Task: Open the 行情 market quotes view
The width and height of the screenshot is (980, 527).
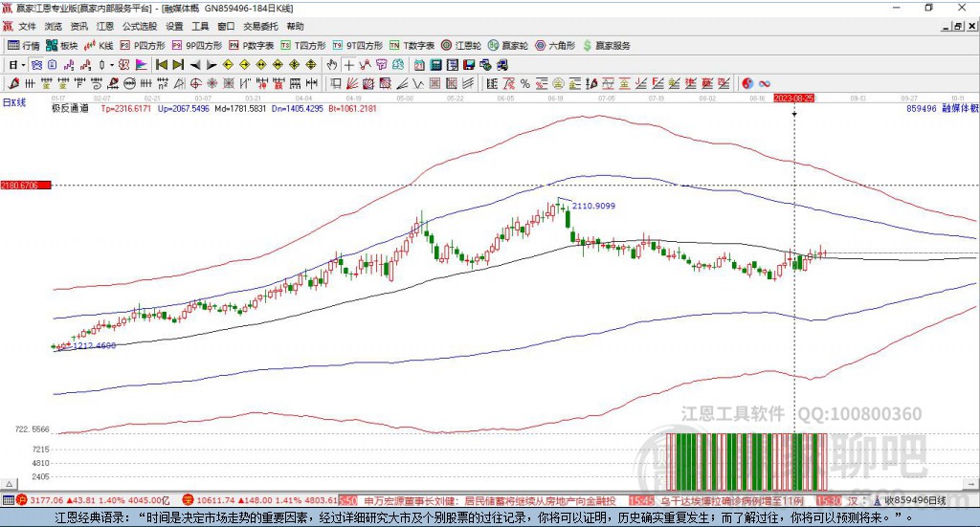Action: pyautogui.click(x=24, y=46)
